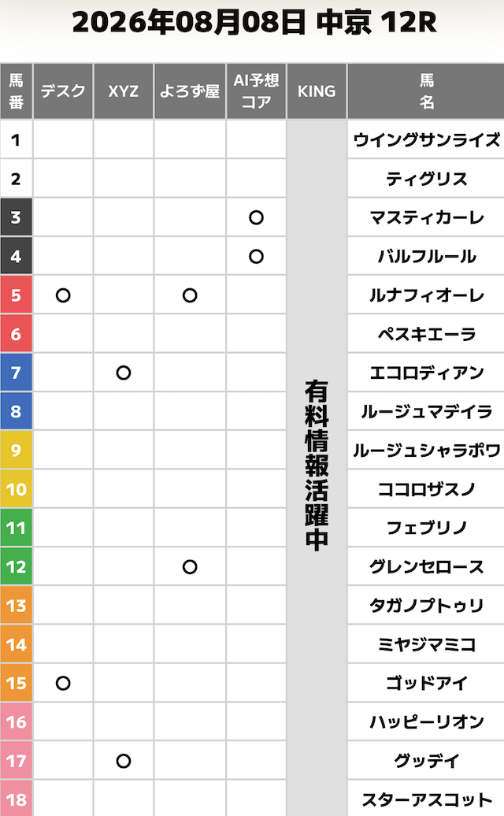This screenshot has height=816, width=504.
Task: Click the デスク circle mark for horse 5
Action: click(63, 295)
